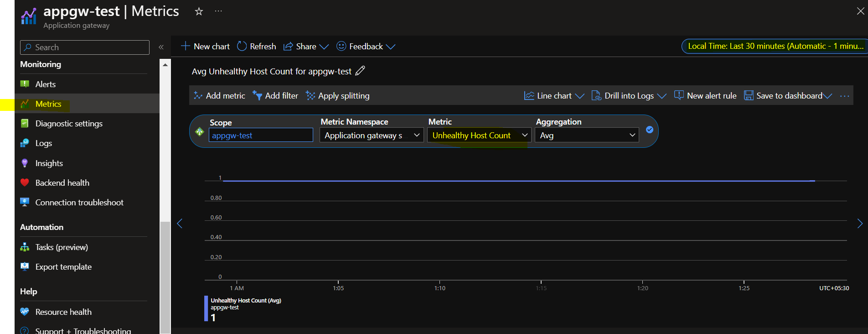The width and height of the screenshot is (868, 334).
Task: Open the chart toolbar's more options ellipsis
Action: (x=844, y=96)
